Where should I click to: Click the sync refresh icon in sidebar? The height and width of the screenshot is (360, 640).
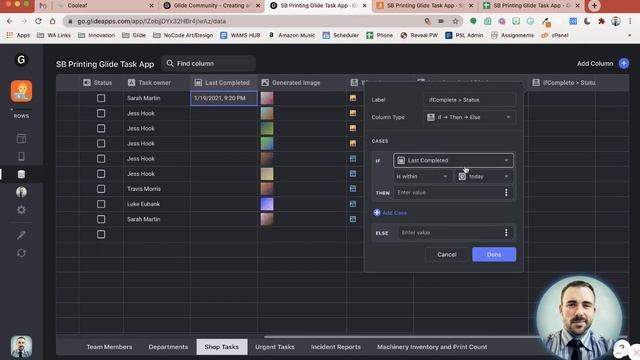[21, 253]
